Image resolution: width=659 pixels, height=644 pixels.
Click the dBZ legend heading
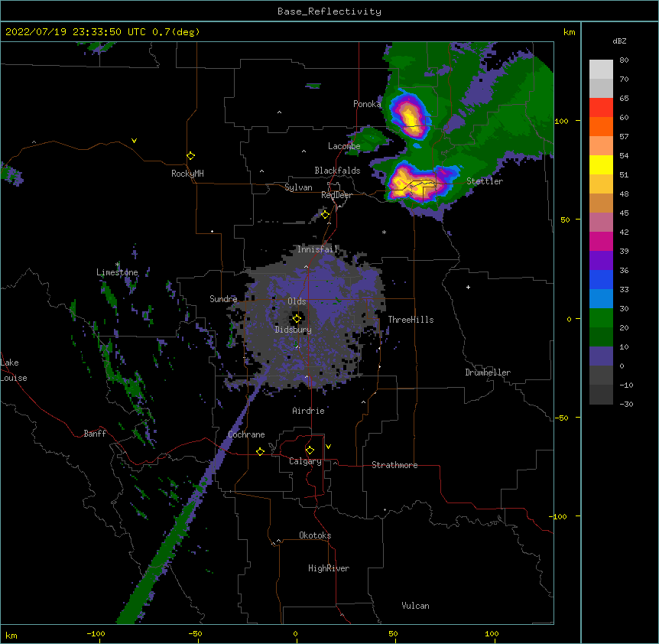click(619, 41)
